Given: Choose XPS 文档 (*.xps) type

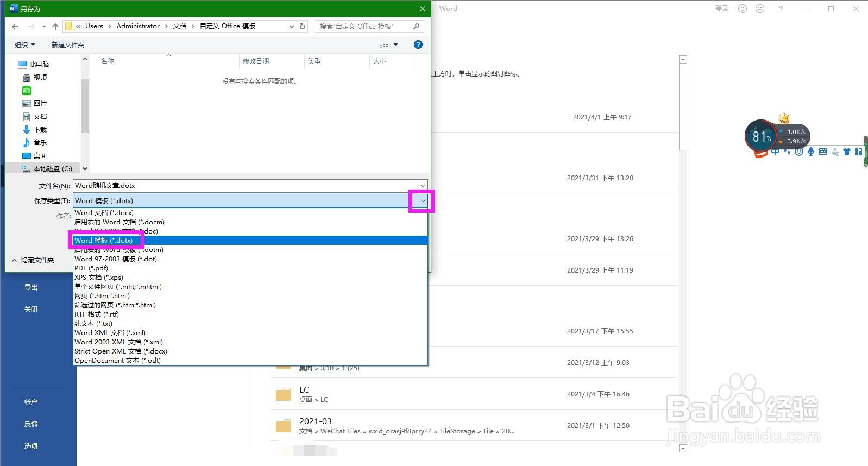Looking at the screenshot, I should 250,277.
